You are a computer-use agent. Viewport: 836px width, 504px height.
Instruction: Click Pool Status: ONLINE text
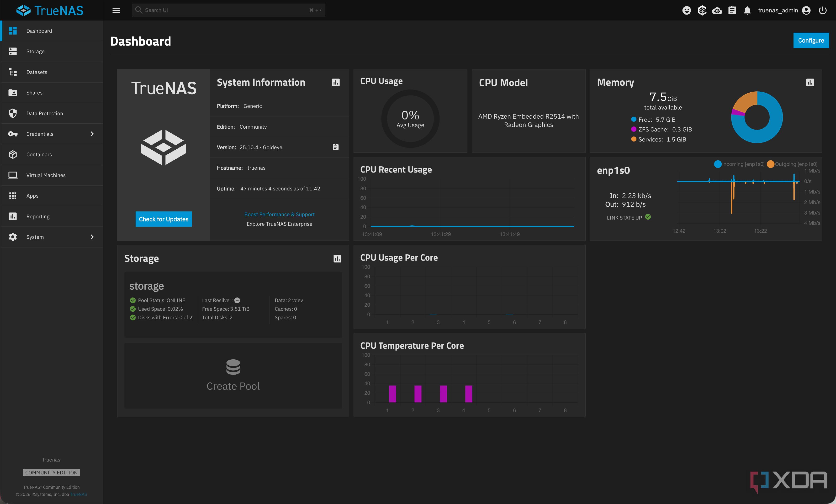pyautogui.click(x=162, y=300)
